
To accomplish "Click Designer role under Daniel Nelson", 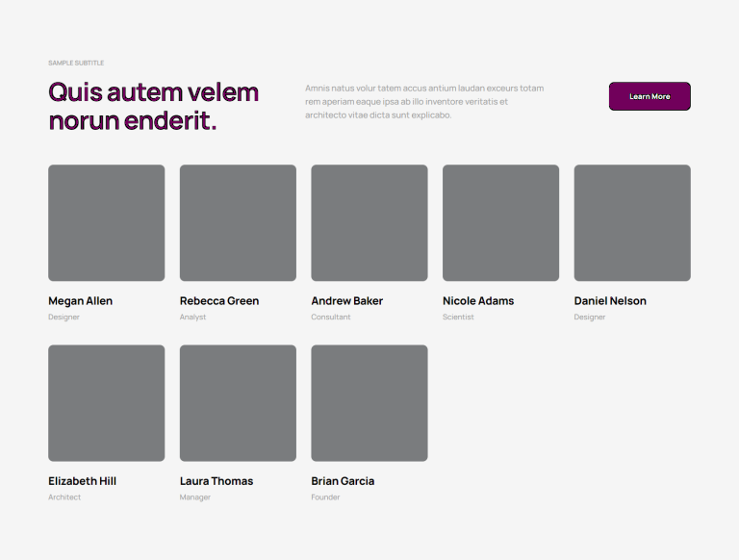I will 590,317.
